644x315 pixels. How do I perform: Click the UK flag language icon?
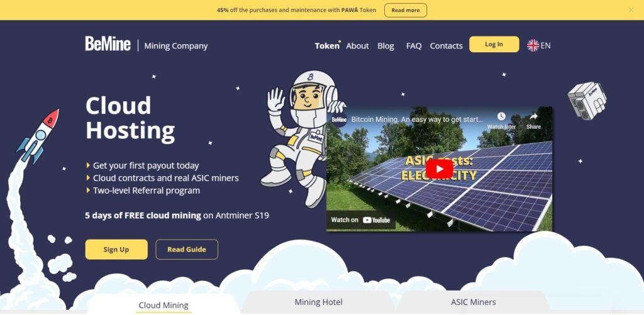click(533, 45)
